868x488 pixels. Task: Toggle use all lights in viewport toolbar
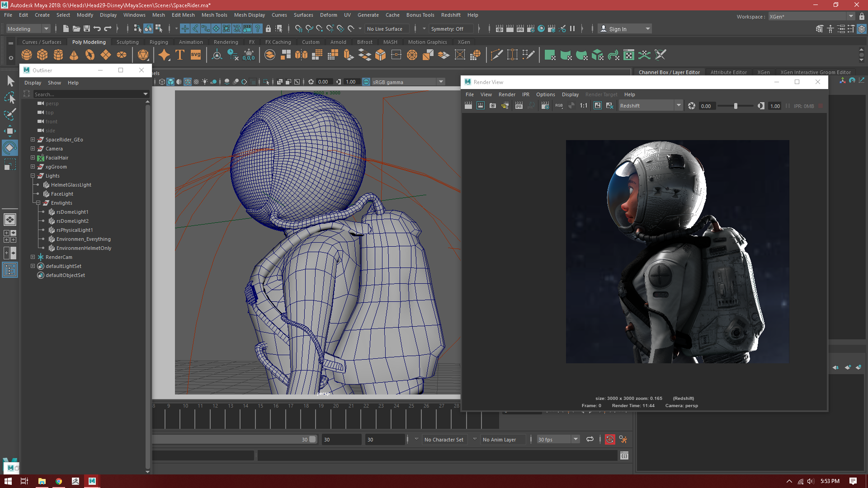(205, 82)
